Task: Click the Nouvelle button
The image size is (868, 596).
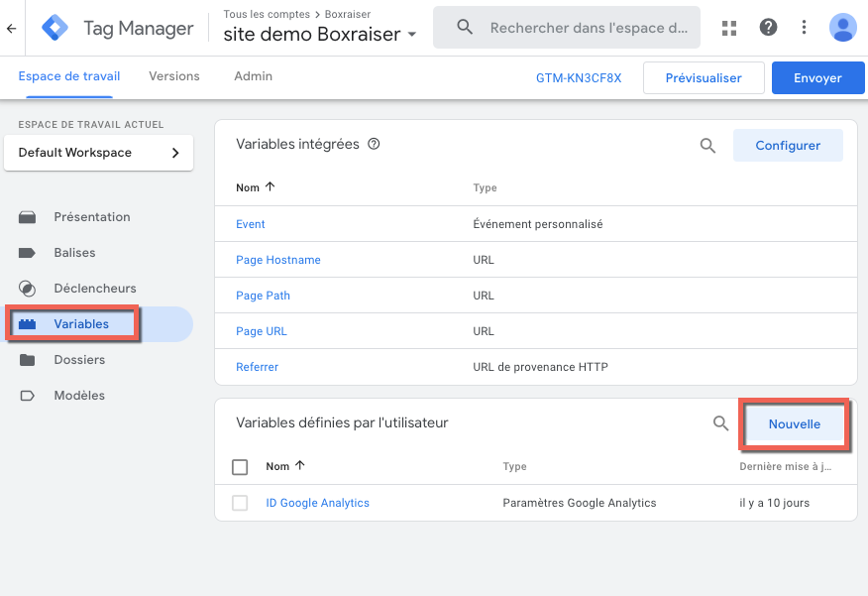Action: click(795, 423)
